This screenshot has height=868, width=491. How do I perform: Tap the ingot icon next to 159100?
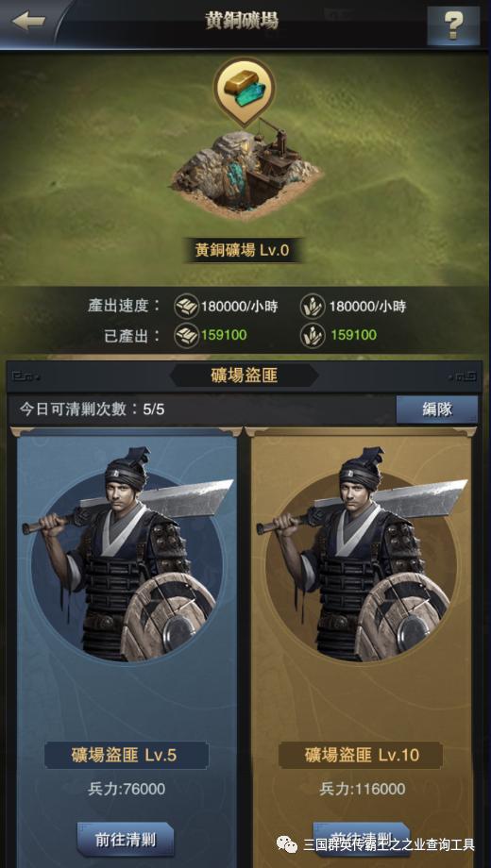click(x=186, y=336)
